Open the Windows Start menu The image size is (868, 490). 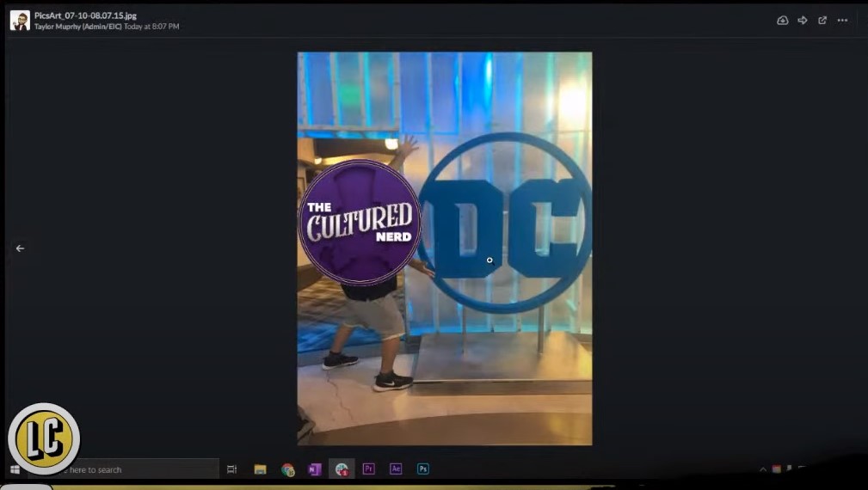pos(15,469)
